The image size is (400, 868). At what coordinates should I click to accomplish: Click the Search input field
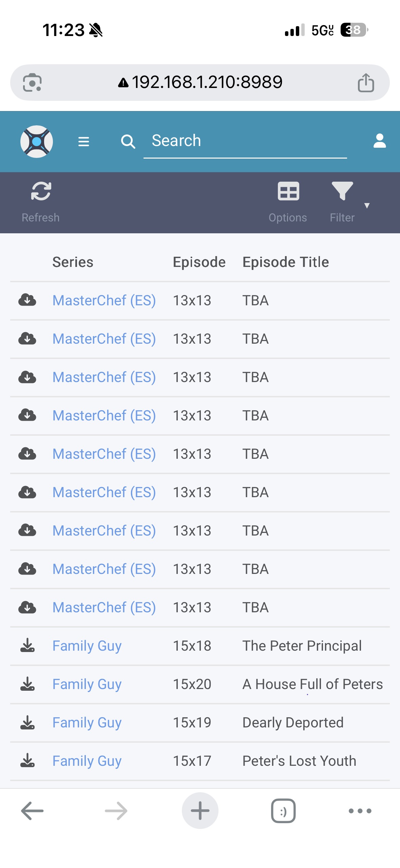pyautogui.click(x=245, y=141)
